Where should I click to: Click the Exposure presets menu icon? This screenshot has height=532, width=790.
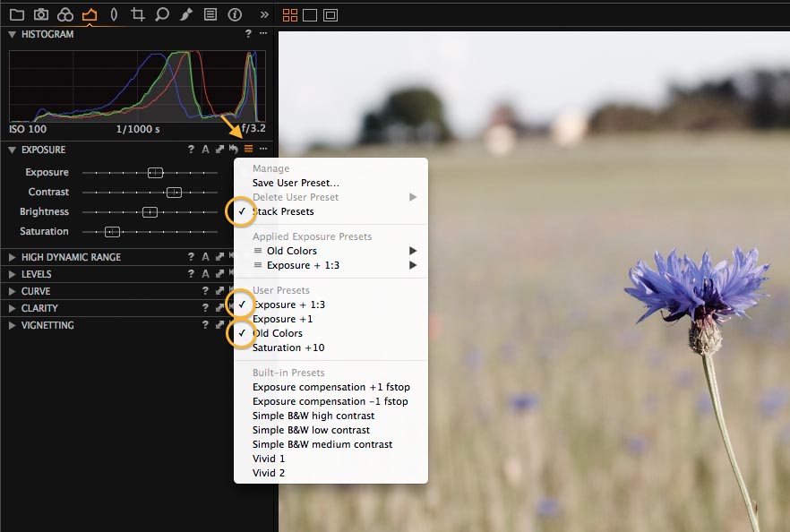coord(248,149)
